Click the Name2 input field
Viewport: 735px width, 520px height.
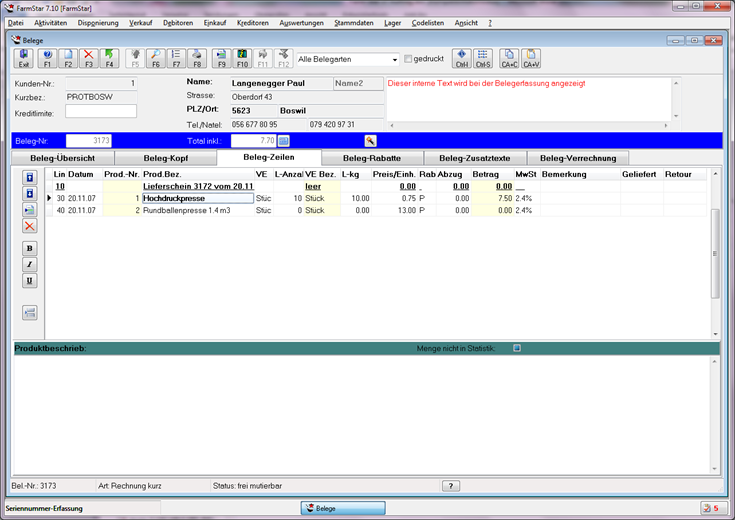click(359, 83)
